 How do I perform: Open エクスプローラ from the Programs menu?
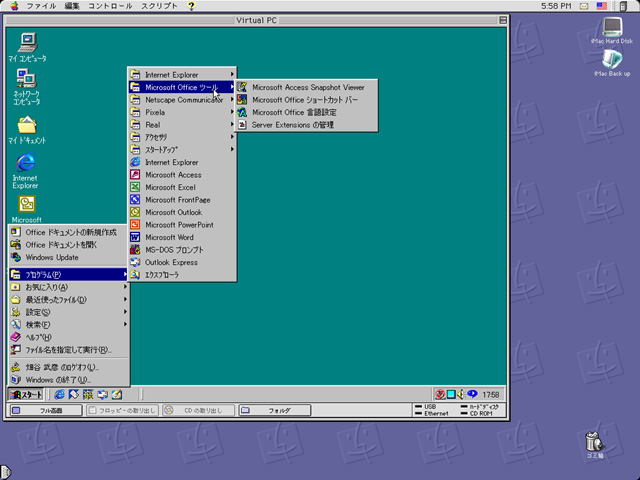[182, 275]
